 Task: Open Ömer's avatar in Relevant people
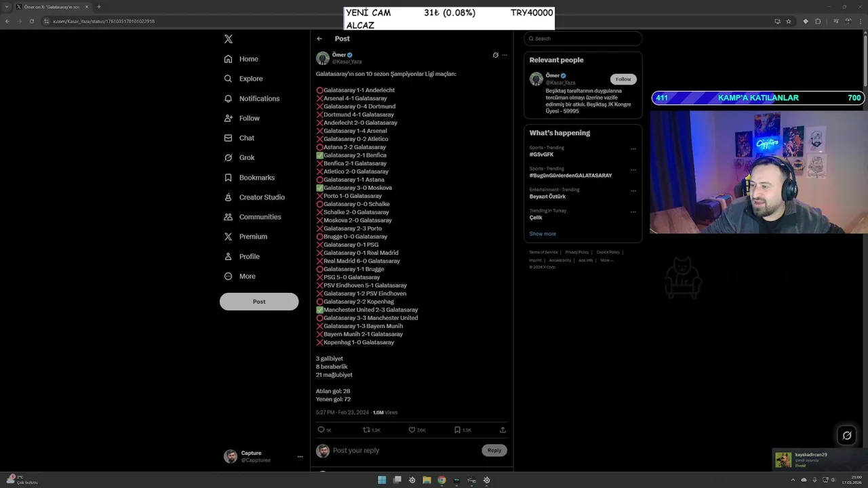(x=536, y=79)
